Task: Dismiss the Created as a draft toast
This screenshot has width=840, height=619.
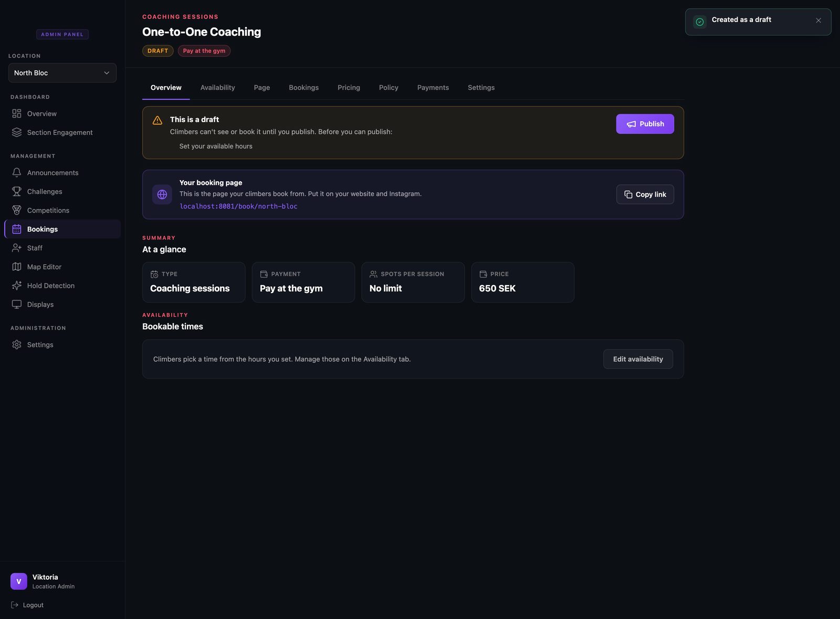Action: click(818, 20)
